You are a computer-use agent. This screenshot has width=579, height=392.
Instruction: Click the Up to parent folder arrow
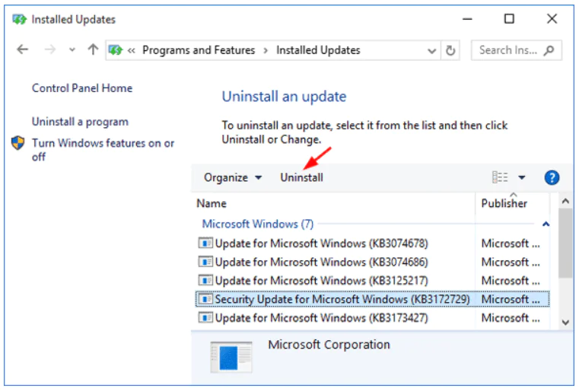(x=93, y=50)
